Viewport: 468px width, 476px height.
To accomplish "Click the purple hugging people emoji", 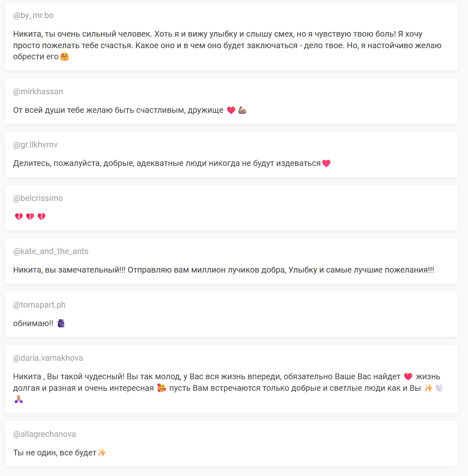I will [x=61, y=323].
